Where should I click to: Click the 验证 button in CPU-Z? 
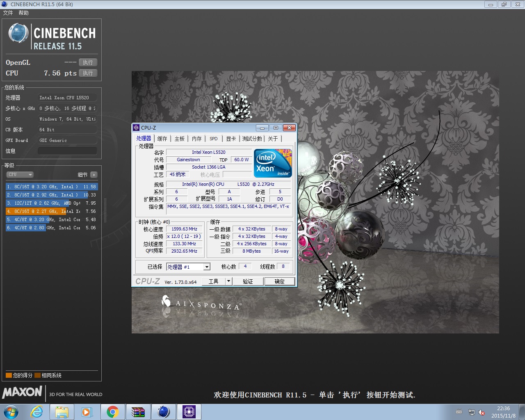248,281
